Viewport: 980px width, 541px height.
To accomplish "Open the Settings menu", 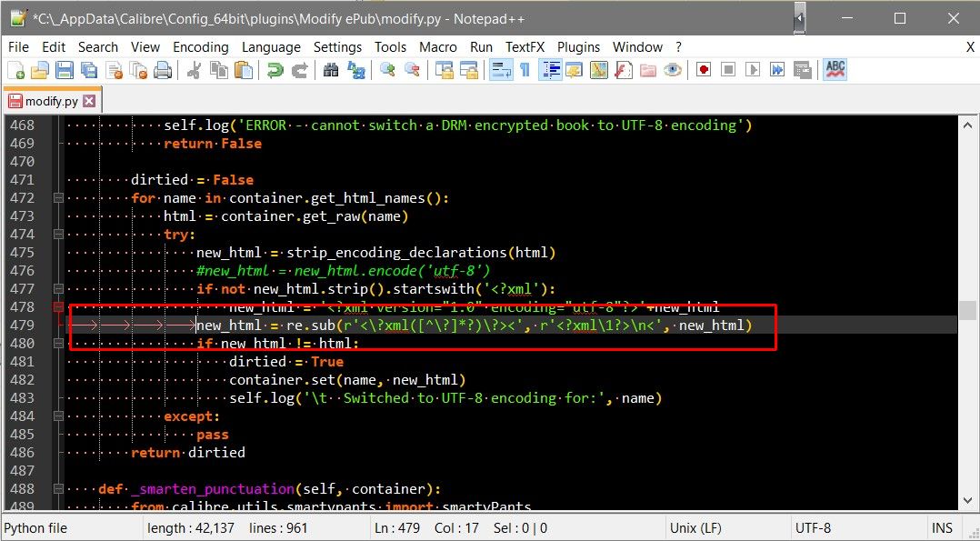I will (337, 47).
